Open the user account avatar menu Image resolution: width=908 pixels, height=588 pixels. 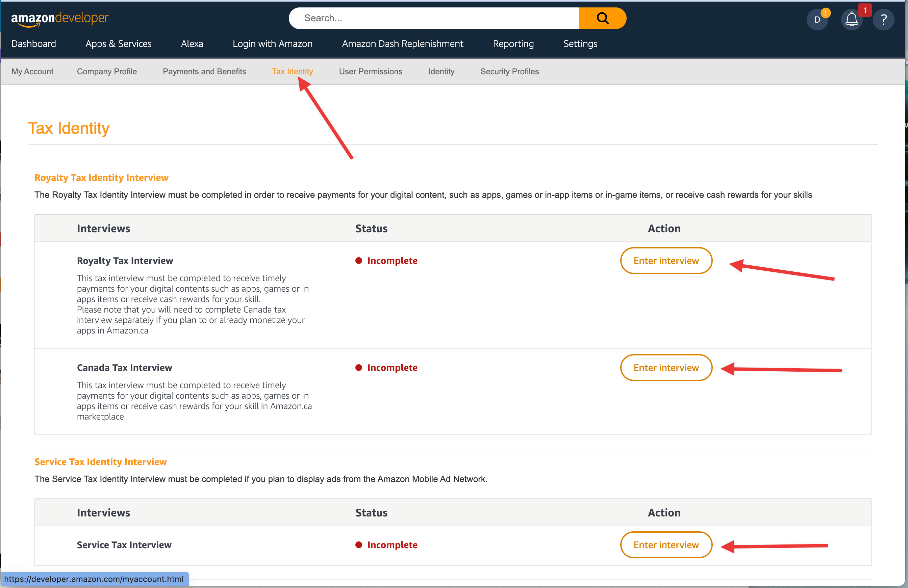[818, 19]
